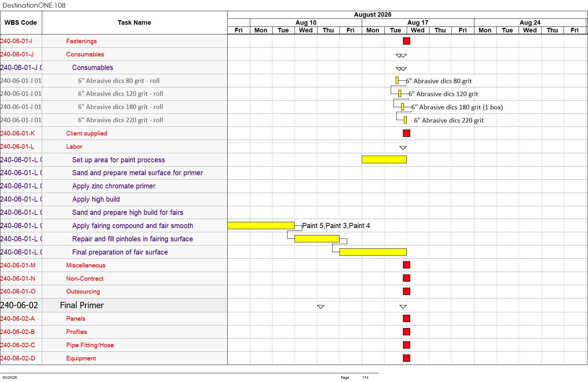Click the WBS Code column header
Image resolution: width=588 pixels, height=382 pixels.
coord(21,23)
